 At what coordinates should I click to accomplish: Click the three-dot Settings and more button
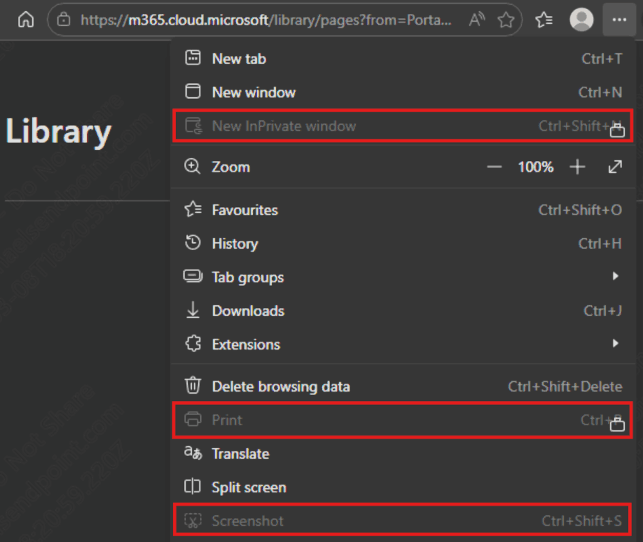point(616,19)
